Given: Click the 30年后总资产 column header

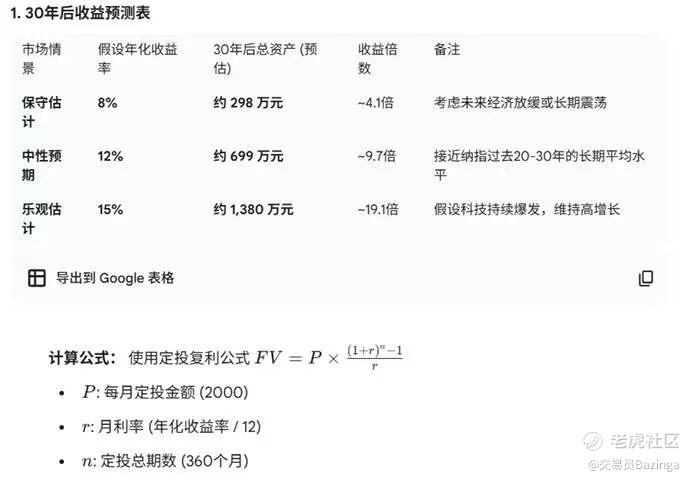Looking at the screenshot, I should (265, 58).
